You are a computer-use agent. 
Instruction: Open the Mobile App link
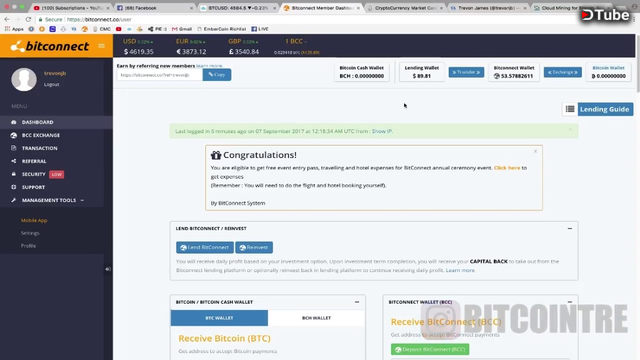pyautogui.click(x=34, y=220)
